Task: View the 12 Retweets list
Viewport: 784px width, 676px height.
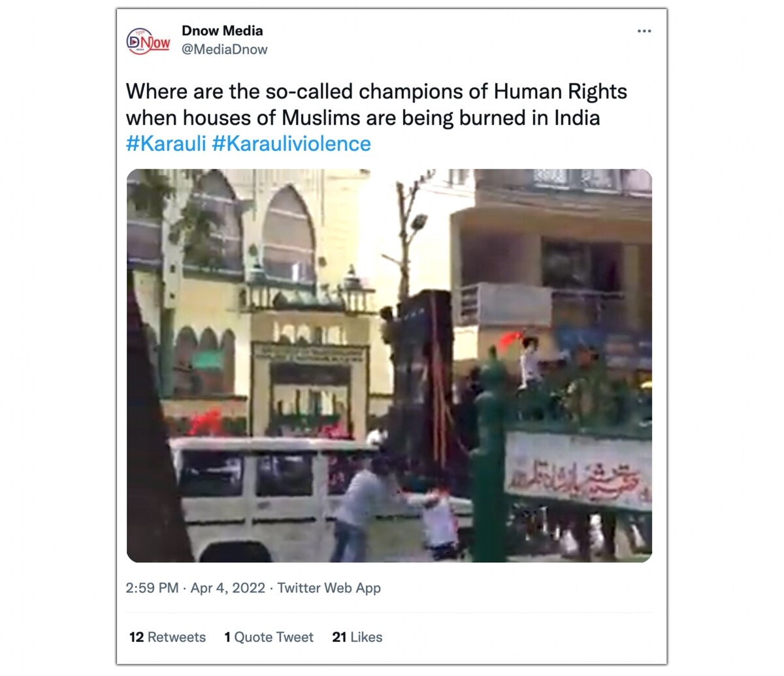Action: (167, 637)
